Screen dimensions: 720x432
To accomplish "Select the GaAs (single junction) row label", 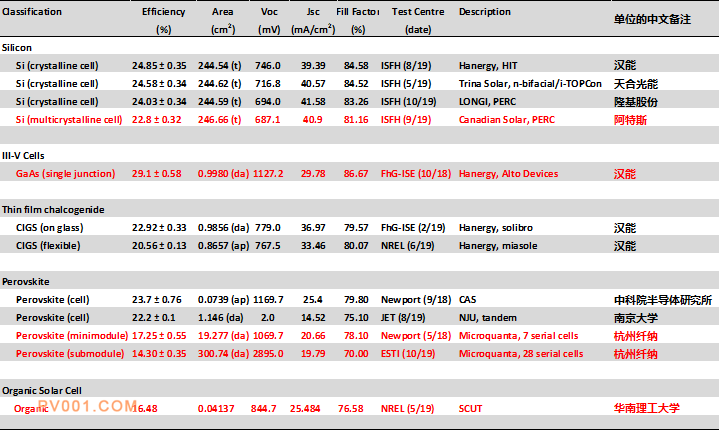I will coord(66,174).
